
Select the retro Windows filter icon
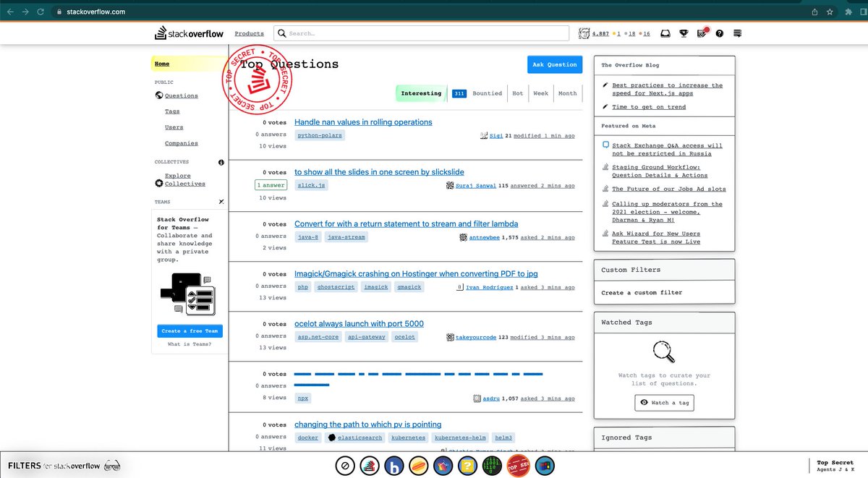click(544, 466)
